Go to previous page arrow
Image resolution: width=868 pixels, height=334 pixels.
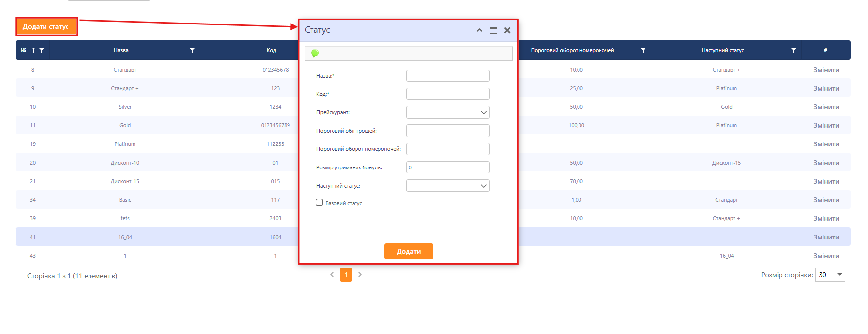332,275
